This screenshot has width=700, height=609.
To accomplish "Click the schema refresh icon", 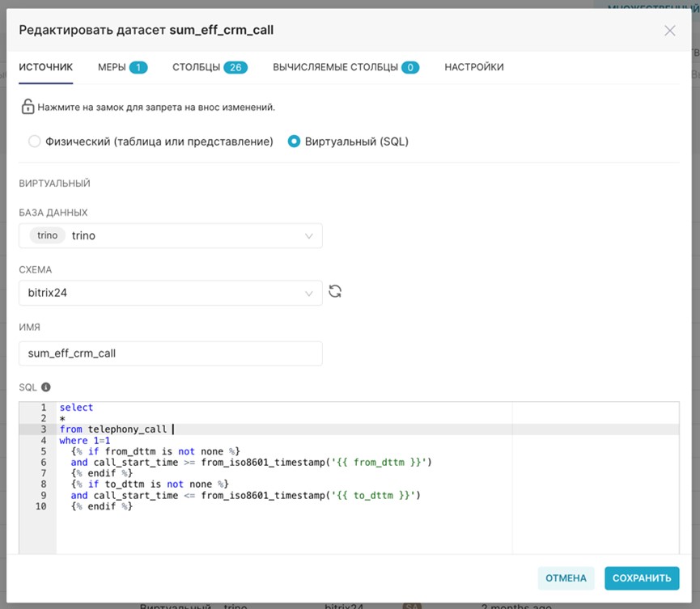I will [335, 292].
